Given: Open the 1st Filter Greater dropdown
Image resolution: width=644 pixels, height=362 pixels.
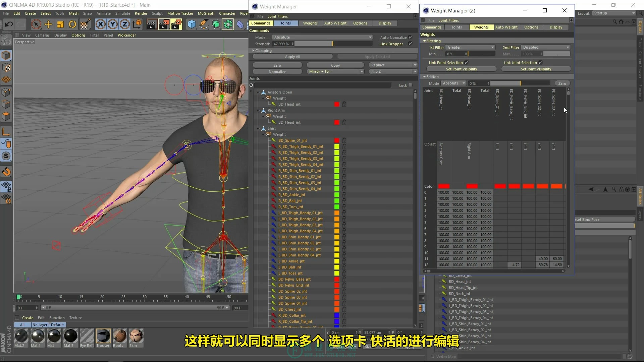Looking at the screenshot, I should [470, 47].
